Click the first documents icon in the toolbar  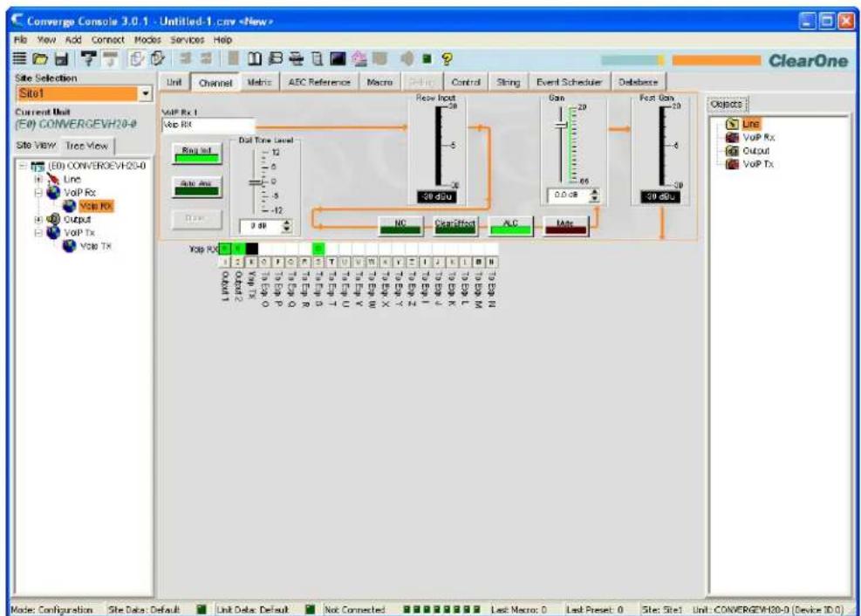pyautogui.click(x=135, y=58)
